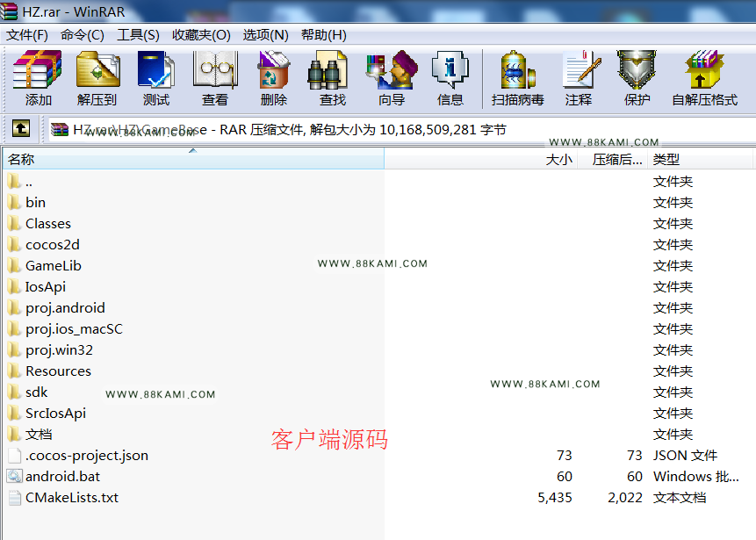The width and height of the screenshot is (756, 540).
Task: Click the proj.android folder icon
Action: (x=14, y=308)
